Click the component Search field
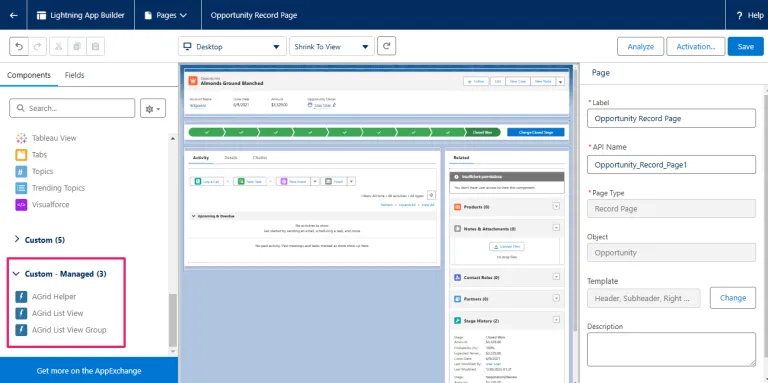The height and width of the screenshot is (383, 768). [x=72, y=108]
